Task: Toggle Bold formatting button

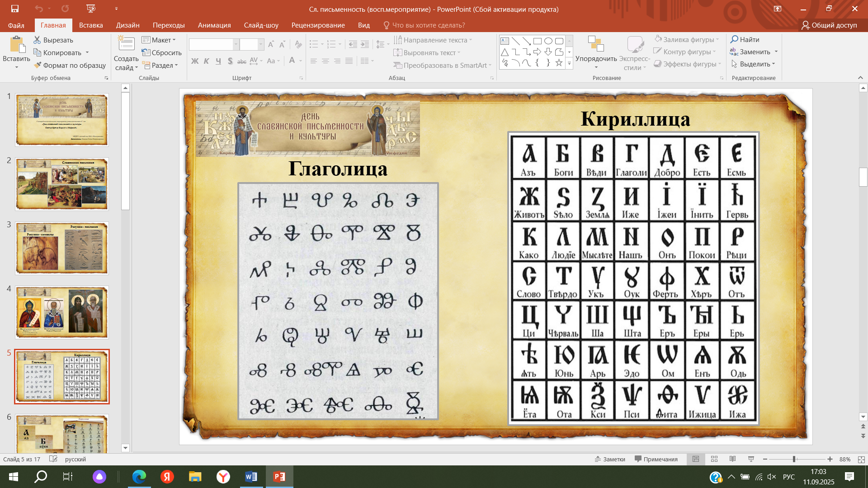Action: (195, 61)
